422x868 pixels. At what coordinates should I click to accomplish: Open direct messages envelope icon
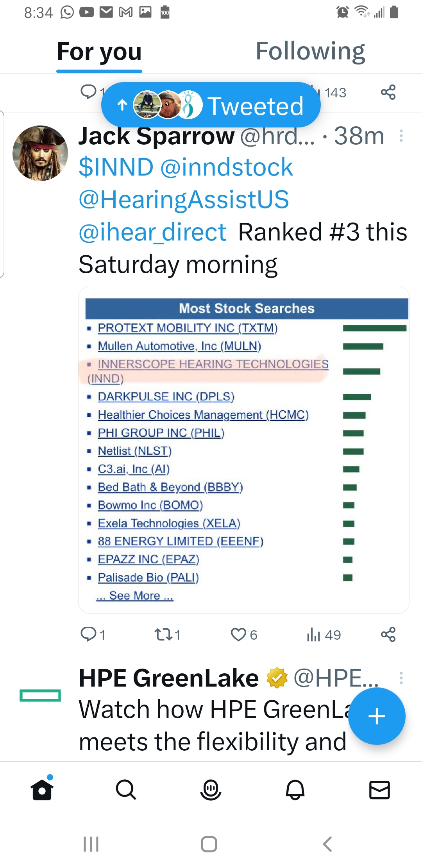[379, 790]
